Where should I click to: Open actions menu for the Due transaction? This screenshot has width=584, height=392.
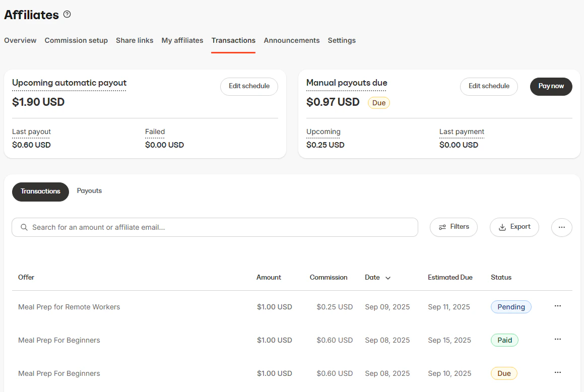pos(558,372)
